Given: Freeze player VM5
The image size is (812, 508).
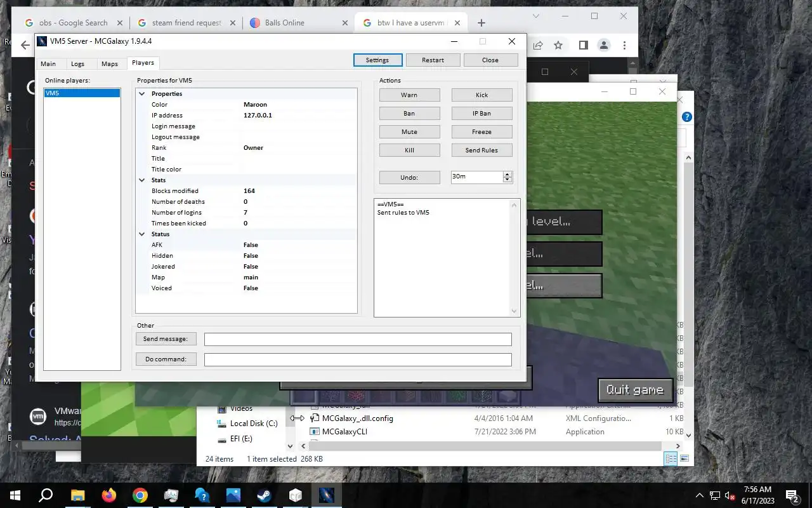Looking at the screenshot, I should 481,131.
